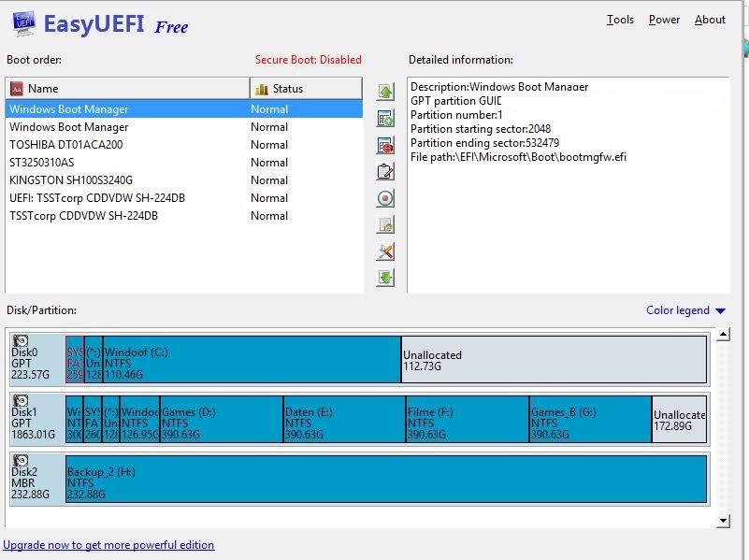Screen dimensions: 749x560
Task: Click the greyed icon below the red circle
Action: pyautogui.click(x=385, y=224)
